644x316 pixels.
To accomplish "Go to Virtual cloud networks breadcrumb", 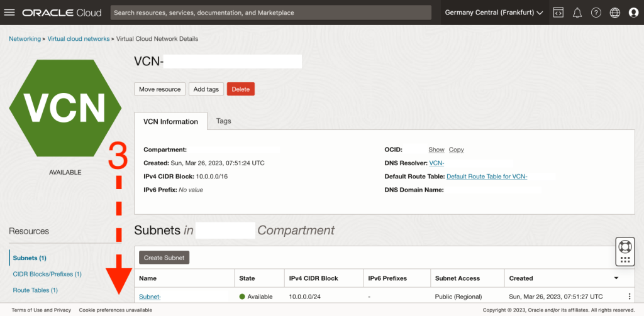I will 79,39.
